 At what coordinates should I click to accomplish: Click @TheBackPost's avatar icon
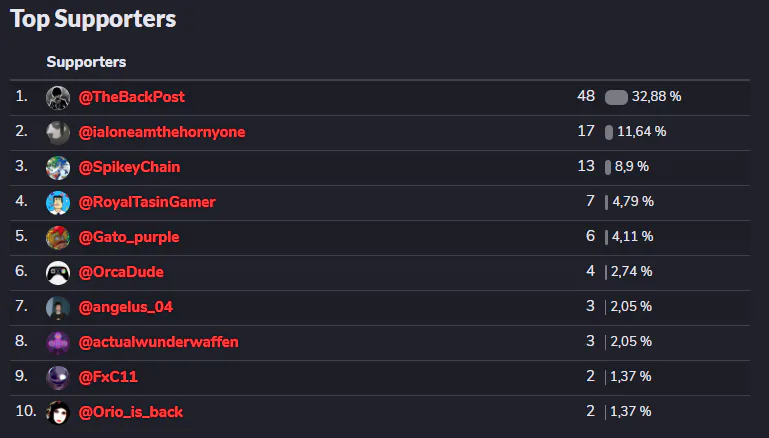pyautogui.click(x=57, y=97)
